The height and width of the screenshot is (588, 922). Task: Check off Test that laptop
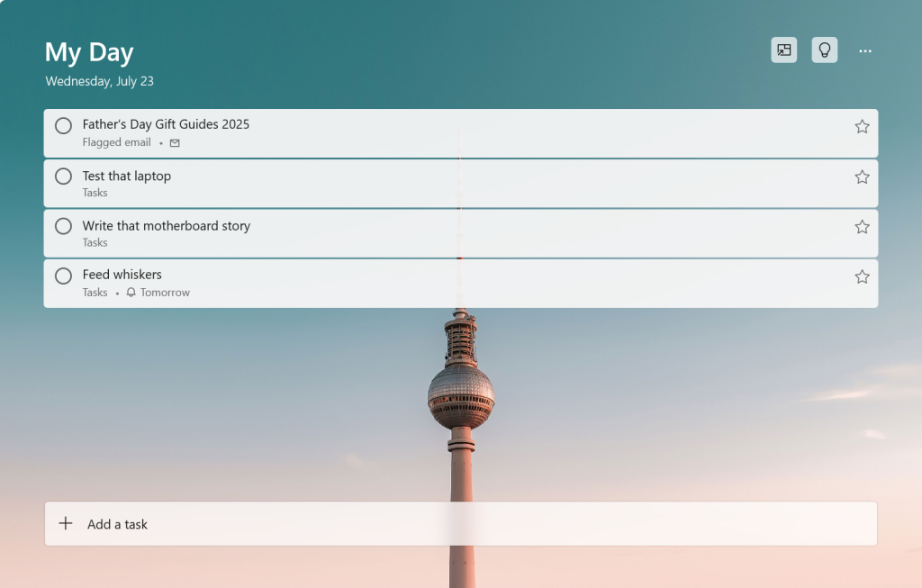coord(63,176)
